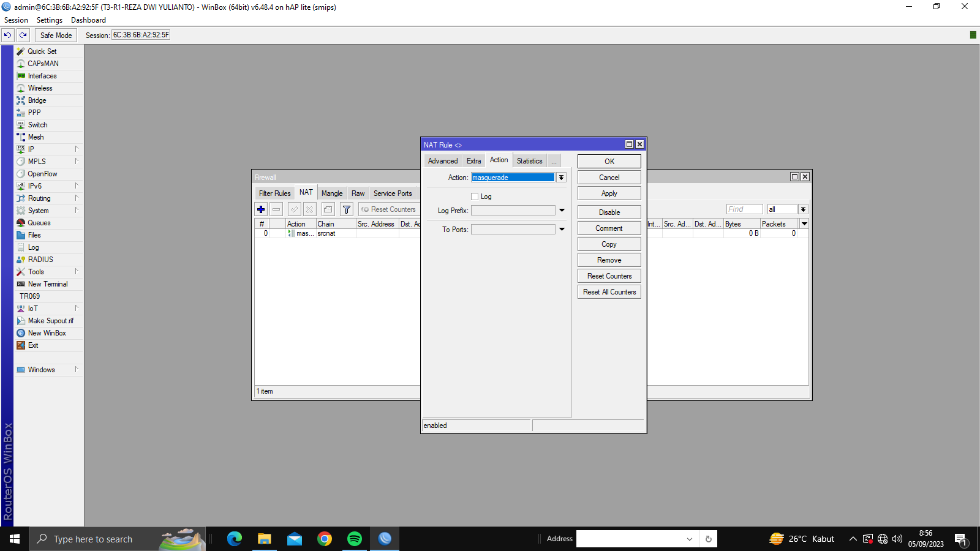Expand the Log Prefix field arrow
980x551 pixels.
[x=562, y=211]
